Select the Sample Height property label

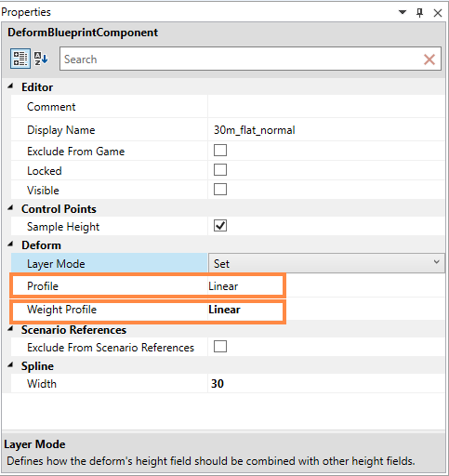(x=63, y=227)
